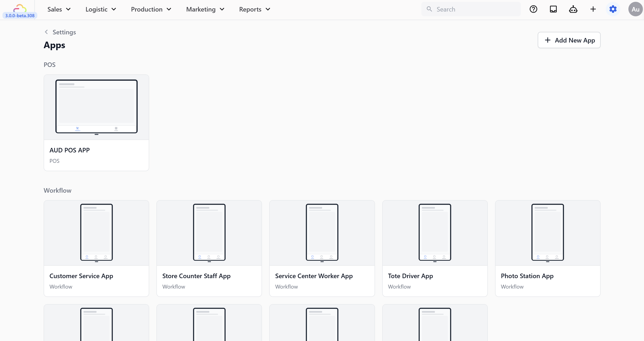Screen dimensions: 644x341
Task: Click Workflow label under Store Counter Staff App
Action: 174,287
